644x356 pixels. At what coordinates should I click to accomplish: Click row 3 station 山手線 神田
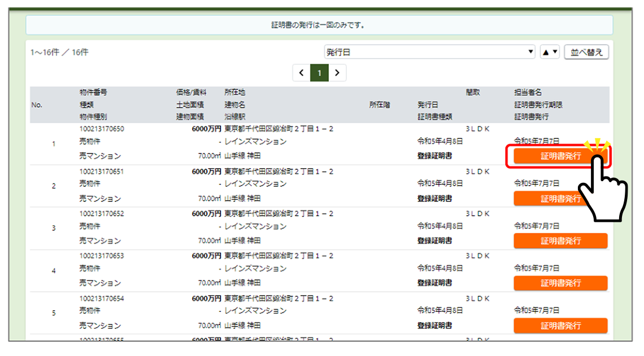pos(242,240)
